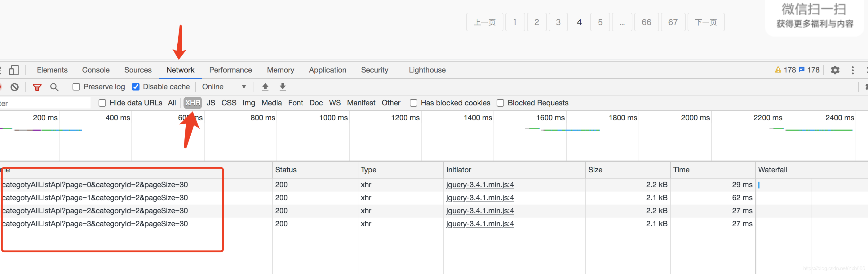Filter requests by Font

(x=295, y=103)
